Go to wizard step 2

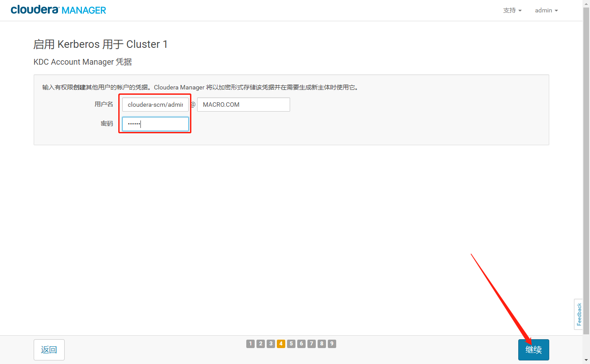[x=261, y=344]
